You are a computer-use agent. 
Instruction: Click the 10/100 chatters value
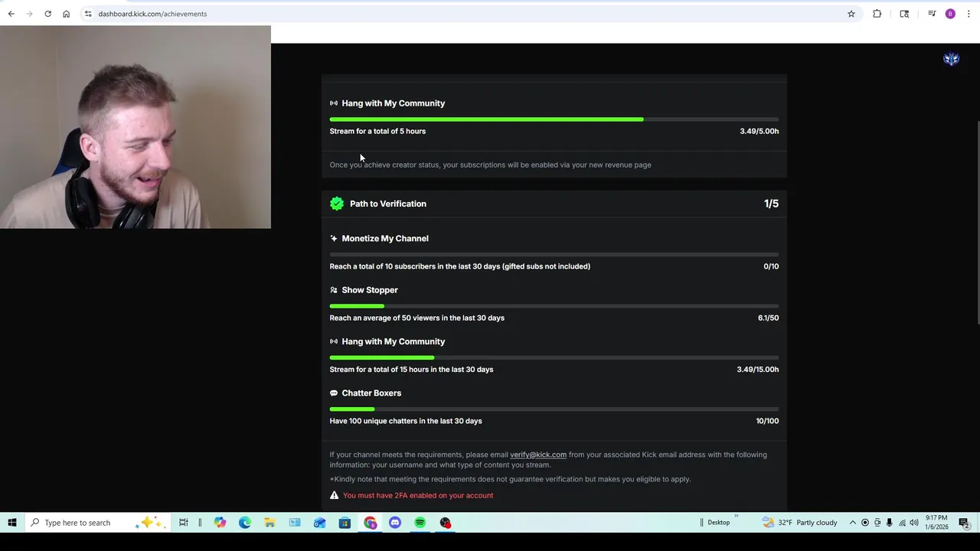coord(767,421)
